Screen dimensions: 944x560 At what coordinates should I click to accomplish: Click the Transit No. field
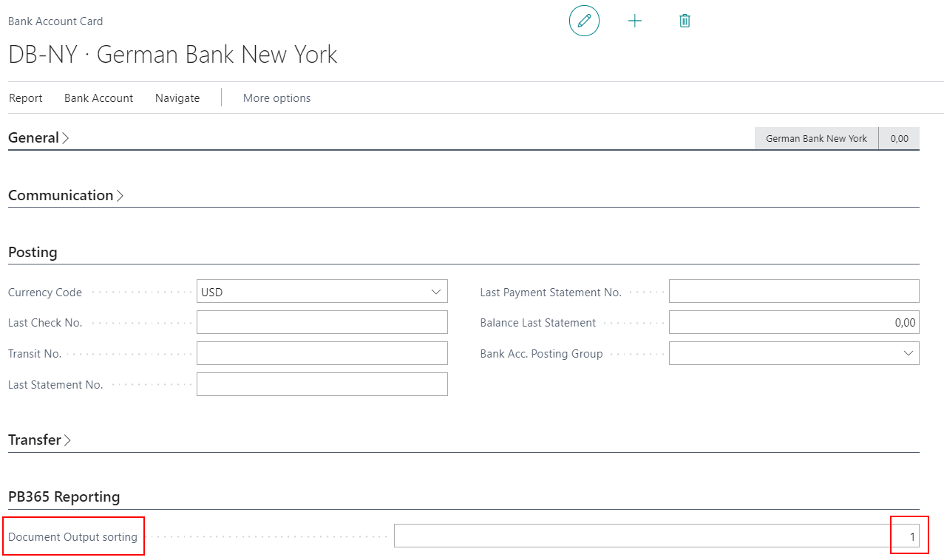[322, 353]
